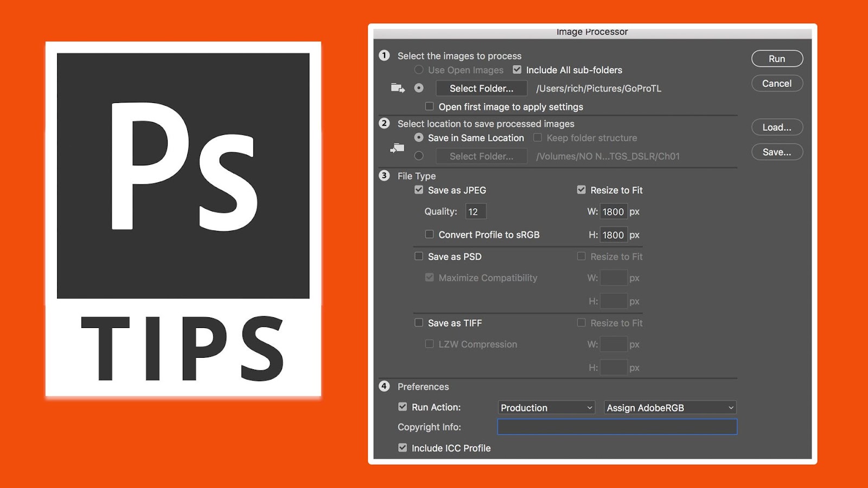This screenshot has height=488, width=868.
Task: Toggle PSD Resize to Fit checkbox
Action: pyautogui.click(x=582, y=256)
